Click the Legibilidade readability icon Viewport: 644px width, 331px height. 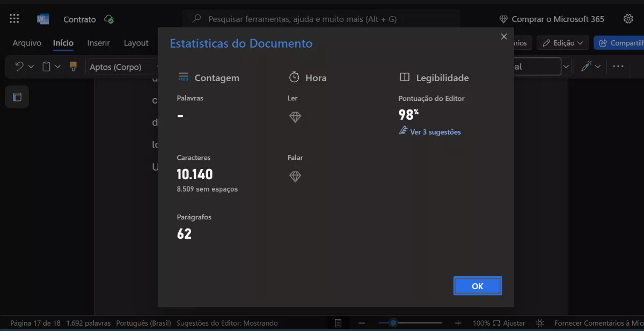[x=404, y=77]
